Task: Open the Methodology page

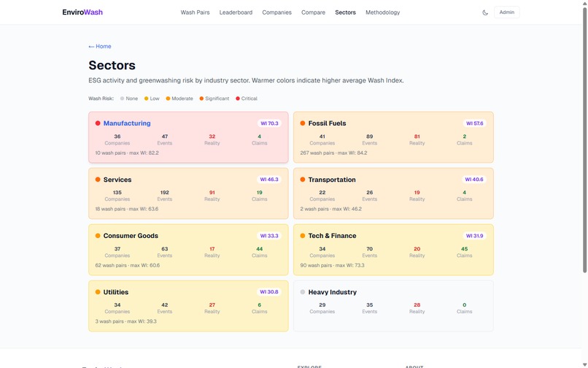Action: [382, 12]
